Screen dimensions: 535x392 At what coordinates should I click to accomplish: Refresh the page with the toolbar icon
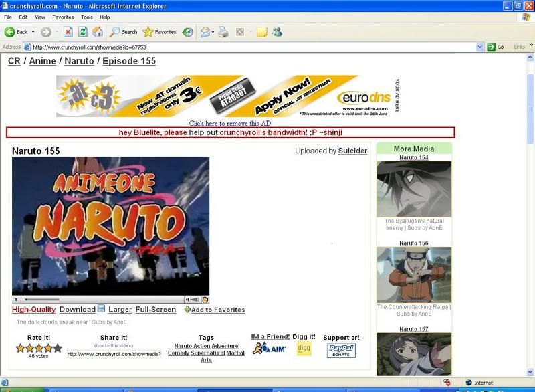coord(83,32)
